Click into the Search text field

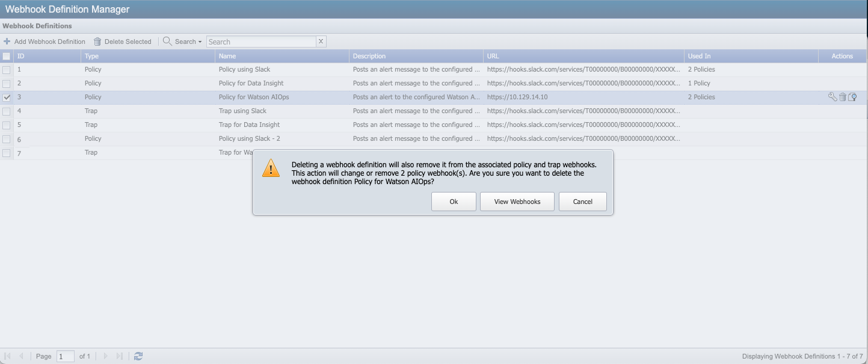click(261, 42)
